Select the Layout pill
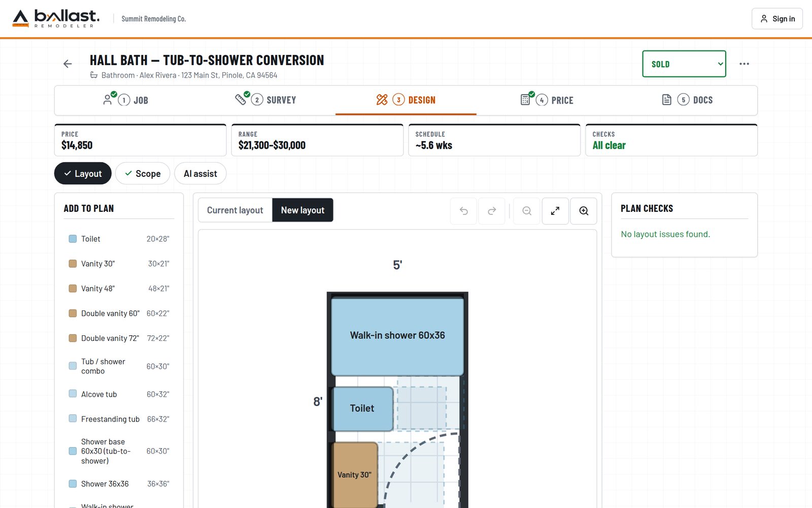The height and width of the screenshot is (508, 812). click(83, 174)
